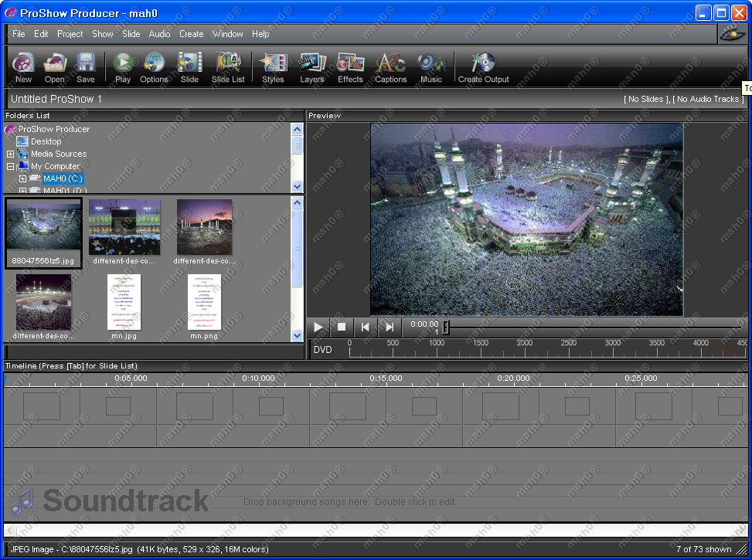Select Desktop in the Folders List
Image resolution: width=752 pixels, height=560 pixels.
[46, 142]
